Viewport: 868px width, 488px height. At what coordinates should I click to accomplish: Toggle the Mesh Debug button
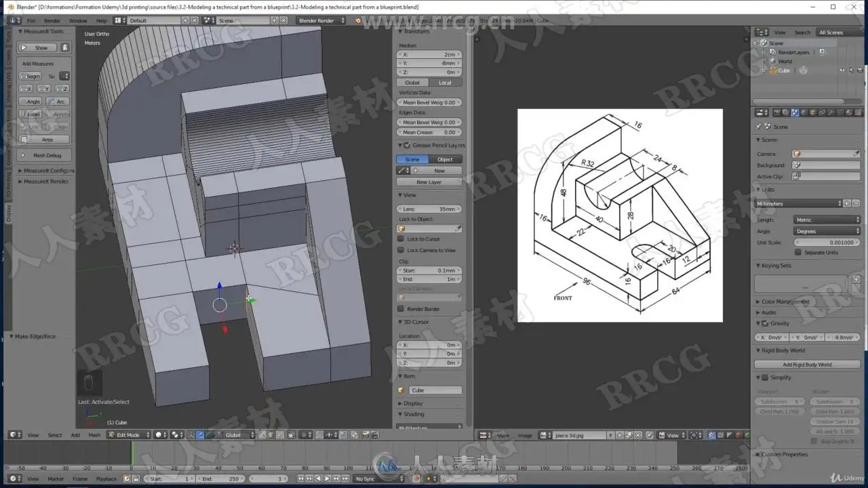pyautogui.click(x=44, y=155)
